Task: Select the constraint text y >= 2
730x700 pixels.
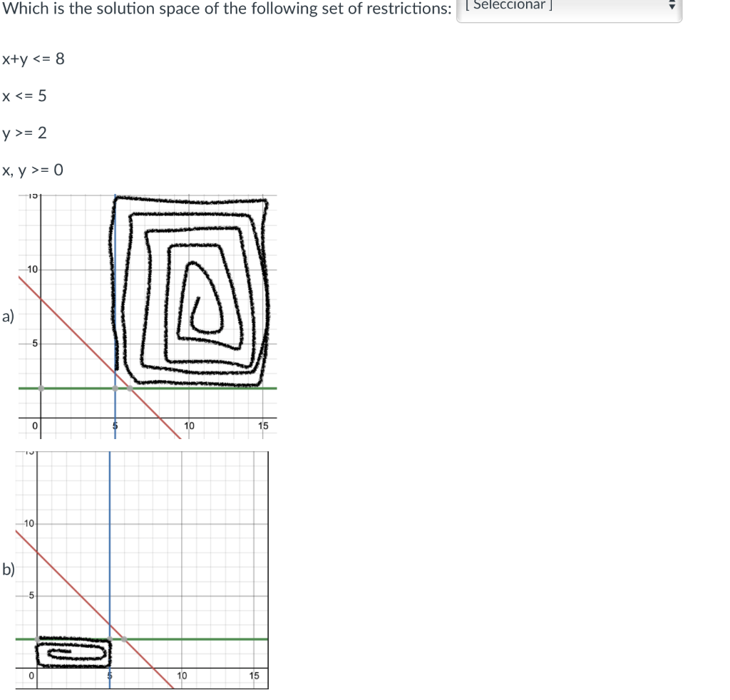Action: (23, 133)
